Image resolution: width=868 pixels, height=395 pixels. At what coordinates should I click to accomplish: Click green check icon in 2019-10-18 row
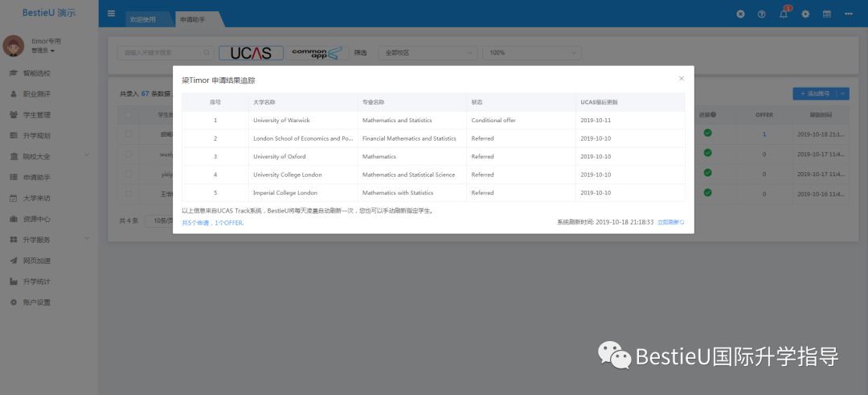(x=707, y=133)
